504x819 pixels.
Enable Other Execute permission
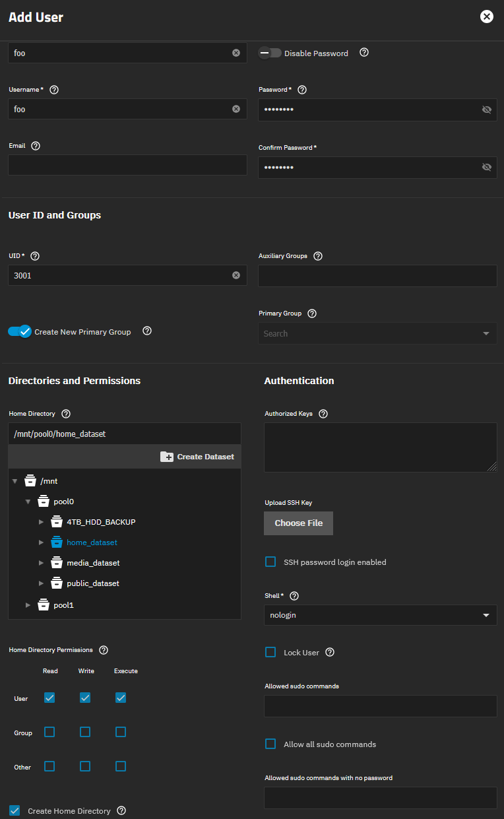pyautogui.click(x=121, y=766)
